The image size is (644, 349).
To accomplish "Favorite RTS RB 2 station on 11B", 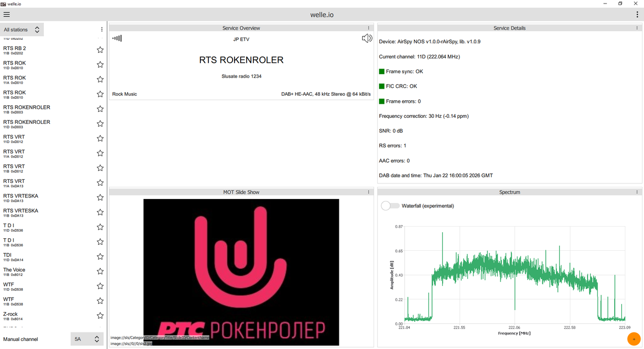I will (x=100, y=50).
